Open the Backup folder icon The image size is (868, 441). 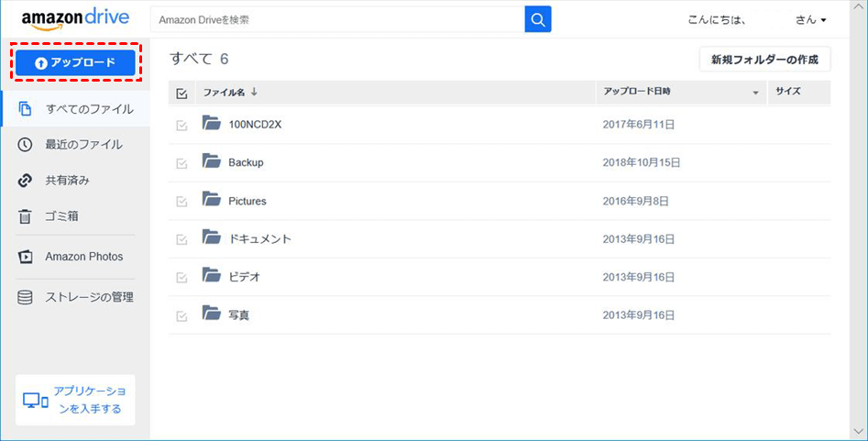pos(212,161)
